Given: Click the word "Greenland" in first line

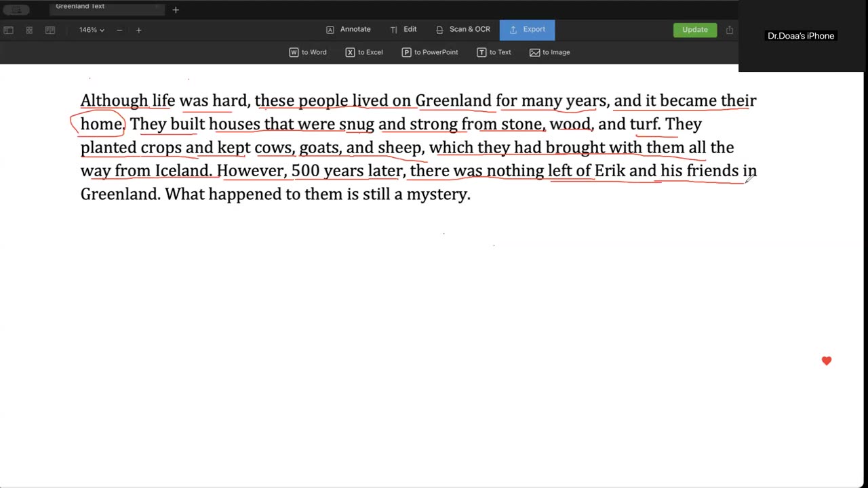Looking at the screenshot, I should pyautogui.click(x=453, y=101).
